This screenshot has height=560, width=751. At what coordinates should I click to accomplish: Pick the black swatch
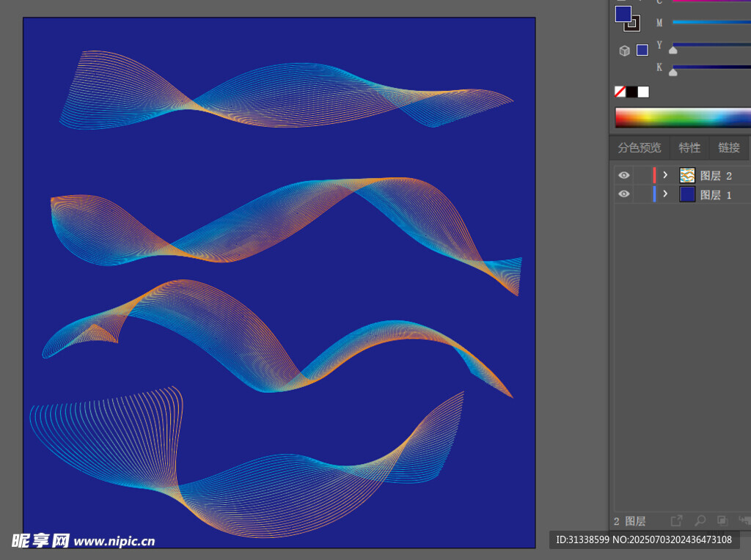(x=631, y=92)
